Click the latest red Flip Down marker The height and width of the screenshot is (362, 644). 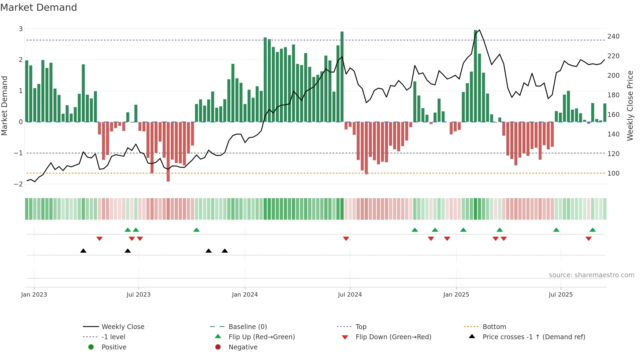point(589,239)
